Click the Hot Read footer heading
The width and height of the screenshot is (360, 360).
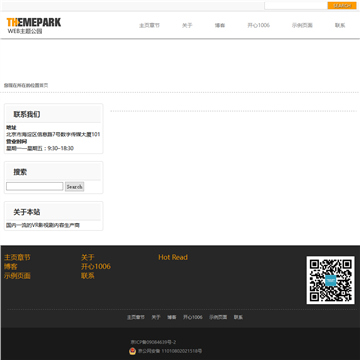coord(173,257)
